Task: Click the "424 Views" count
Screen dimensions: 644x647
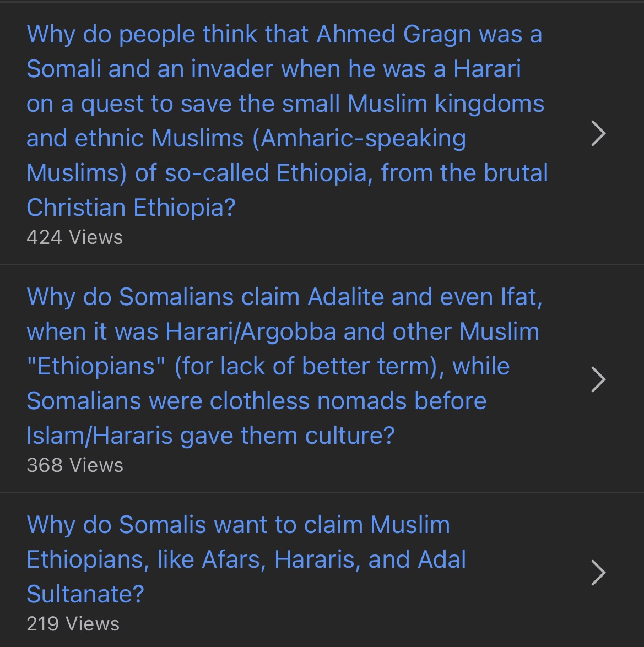Action: 74,237
